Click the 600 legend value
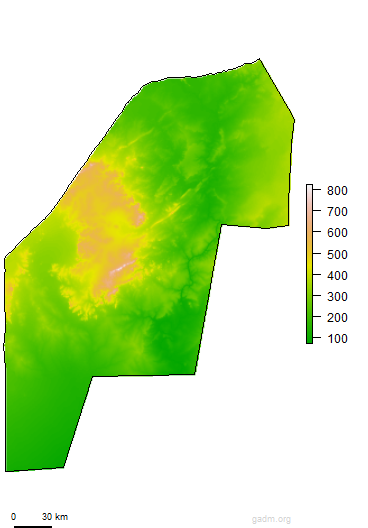 pyautogui.click(x=337, y=233)
